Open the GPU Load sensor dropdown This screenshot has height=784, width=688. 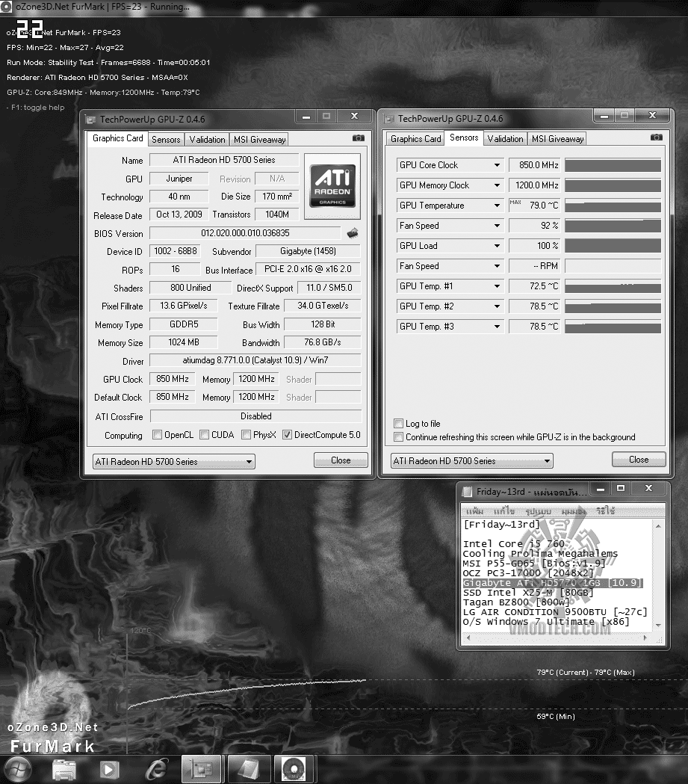tap(498, 245)
